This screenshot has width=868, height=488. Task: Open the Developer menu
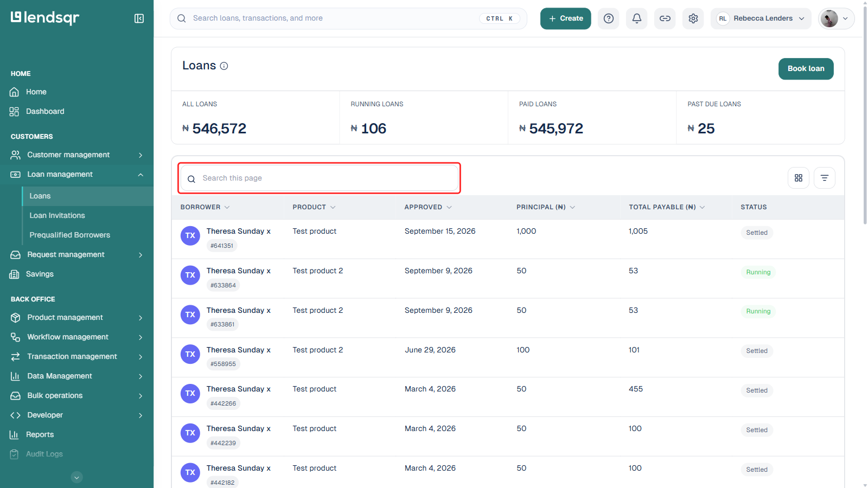coord(76,415)
